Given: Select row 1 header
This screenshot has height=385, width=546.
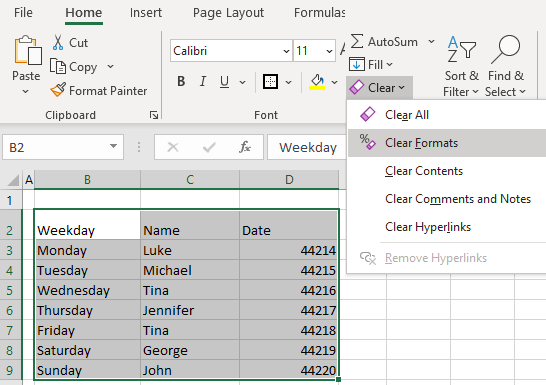Looking at the screenshot, I should coord(10,200).
